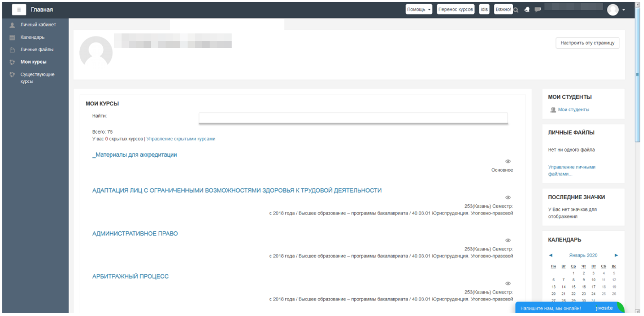Click Личные файлы sidebar icon

[x=13, y=50]
